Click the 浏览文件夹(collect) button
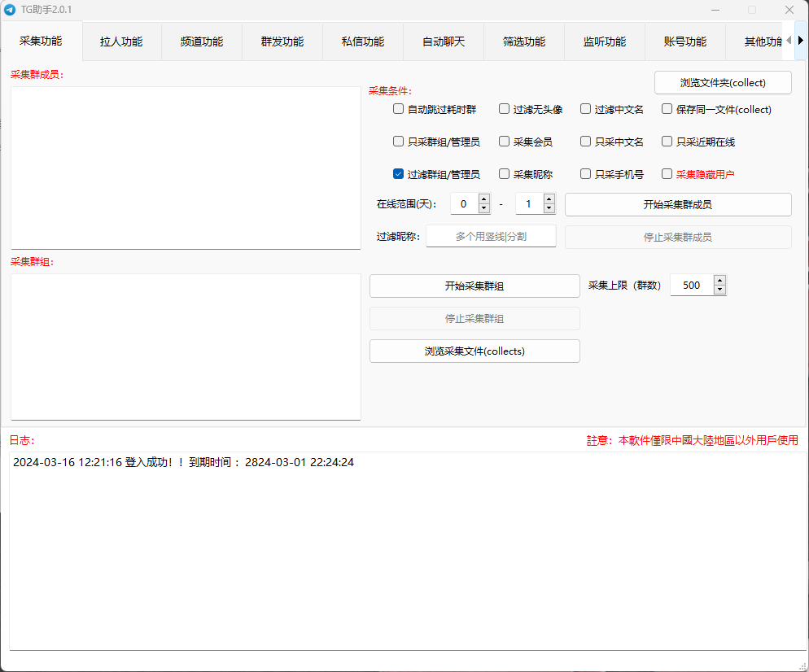Screen dimensions: 809x672 pos(723,82)
